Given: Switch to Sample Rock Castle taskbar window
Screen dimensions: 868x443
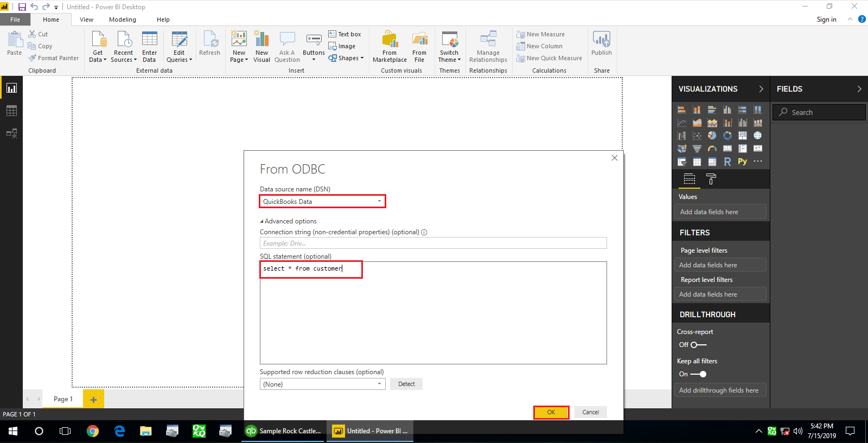Looking at the screenshot, I should coord(284,431).
